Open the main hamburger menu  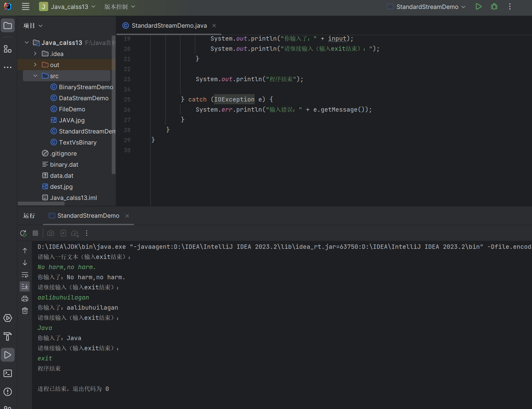click(26, 7)
